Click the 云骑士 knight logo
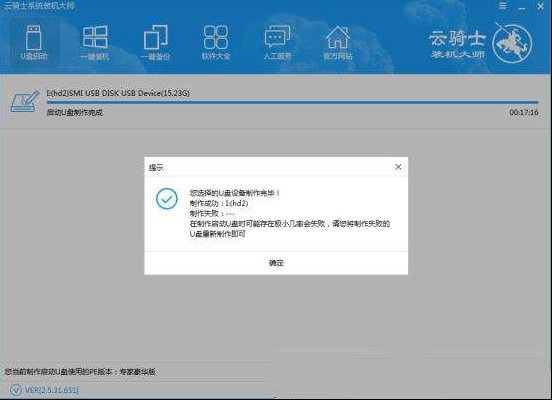This screenshot has width=552, height=400. (x=512, y=44)
